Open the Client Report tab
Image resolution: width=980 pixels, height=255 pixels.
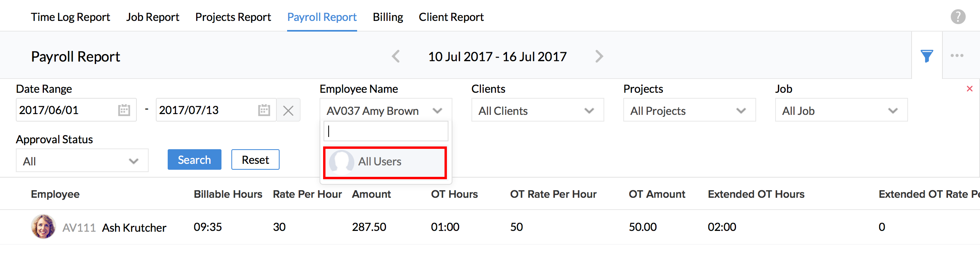coord(451,17)
